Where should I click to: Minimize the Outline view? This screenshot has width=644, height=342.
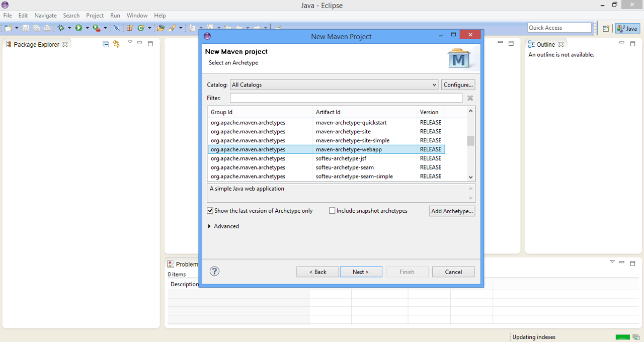tap(623, 43)
